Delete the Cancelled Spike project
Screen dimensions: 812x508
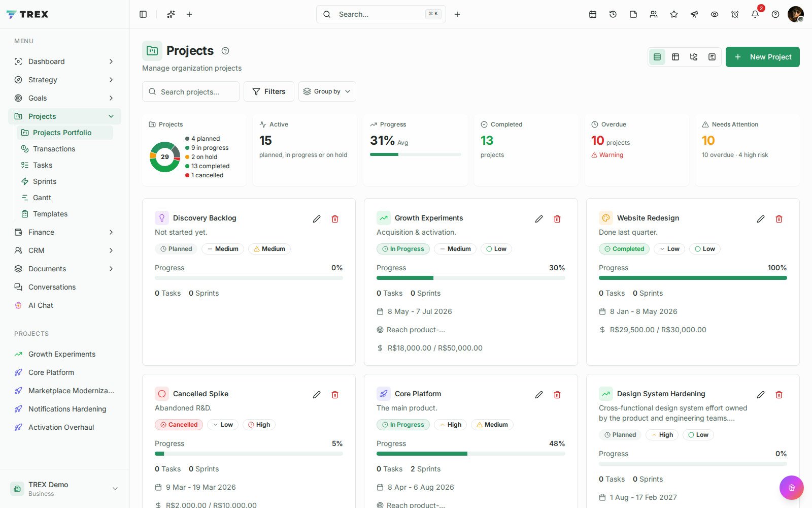[335, 395]
